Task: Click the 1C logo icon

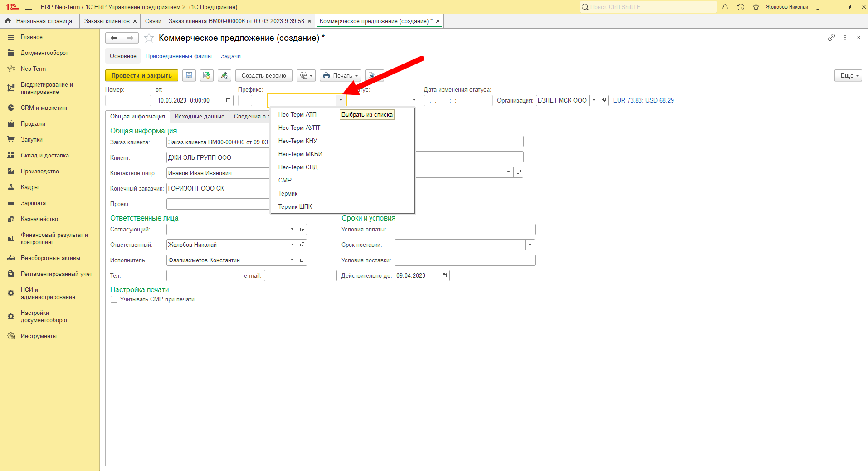Action: coord(12,7)
